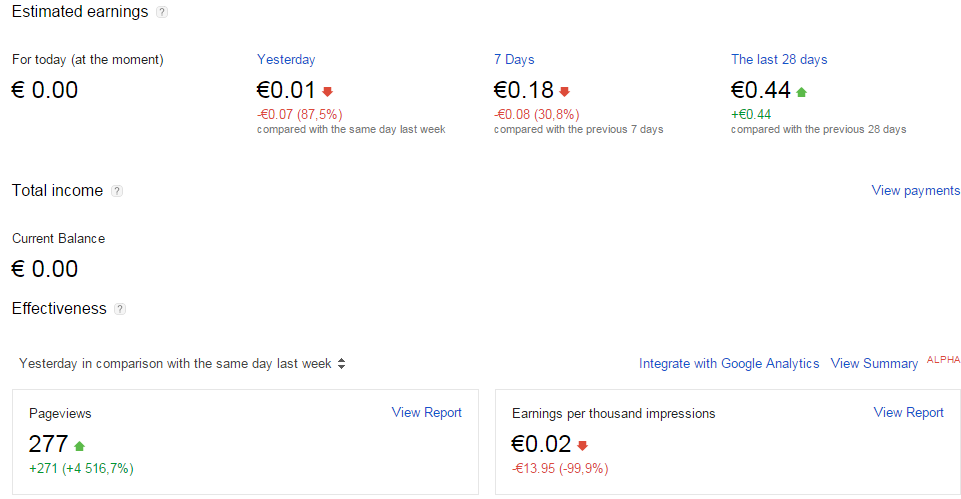Screen dimensions: 961x499
Task: Click help icon next to Effectiveness
Action: (120, 309)
